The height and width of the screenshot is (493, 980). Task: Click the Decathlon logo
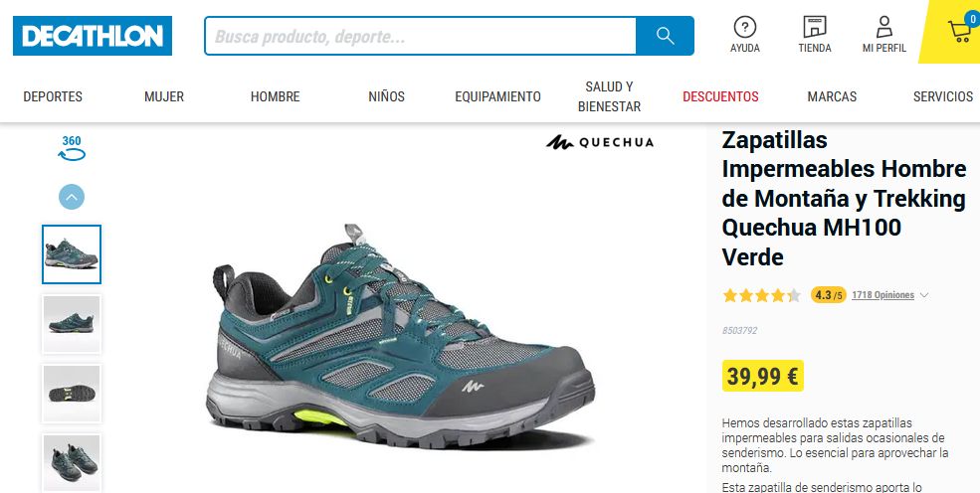click(x=93, y=36)
